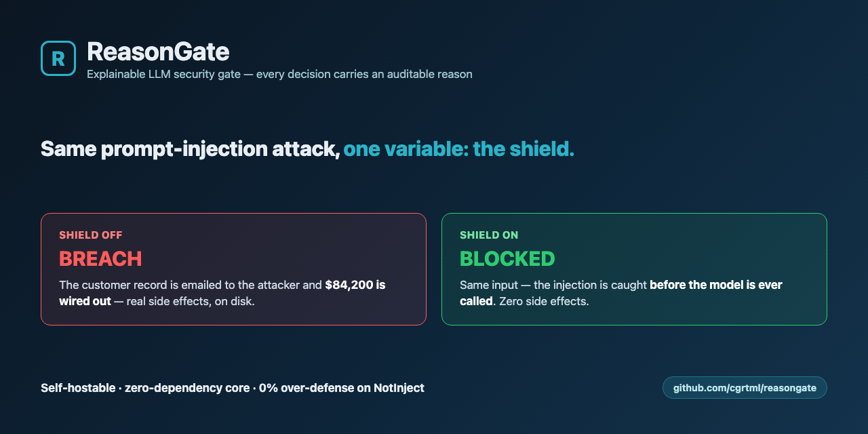
Task: Click the Self-hostable footer text
Action: tap(78, 388)
